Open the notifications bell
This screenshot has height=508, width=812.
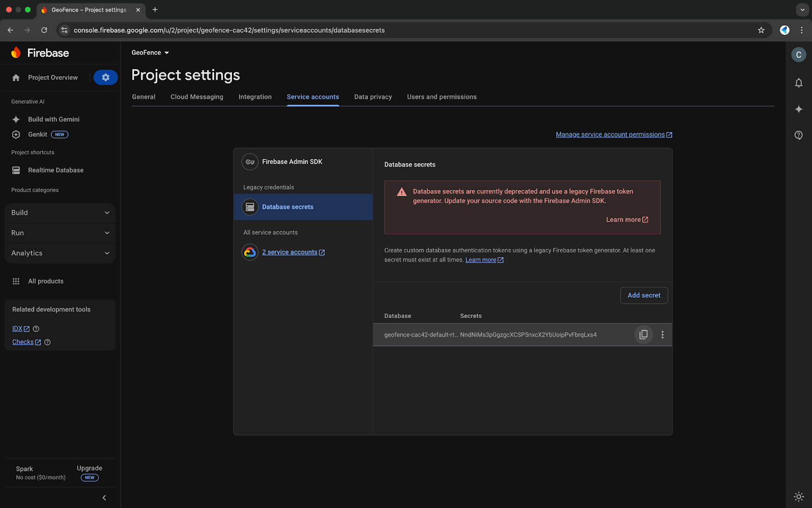(798, 83)
